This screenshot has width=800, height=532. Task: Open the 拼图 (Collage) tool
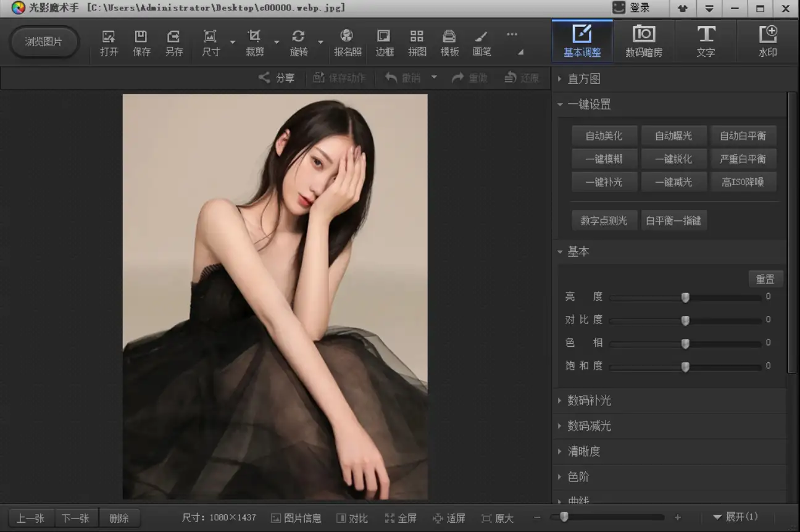[x=417, y=42]
